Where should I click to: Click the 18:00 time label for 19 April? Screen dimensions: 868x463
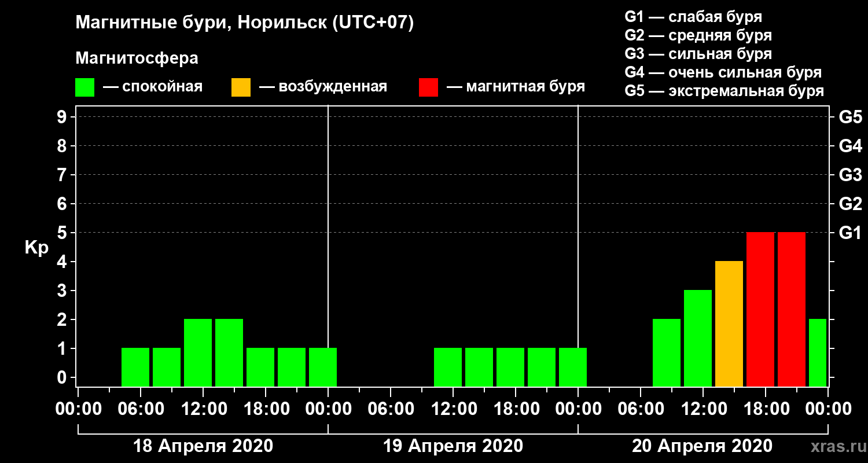516,409
